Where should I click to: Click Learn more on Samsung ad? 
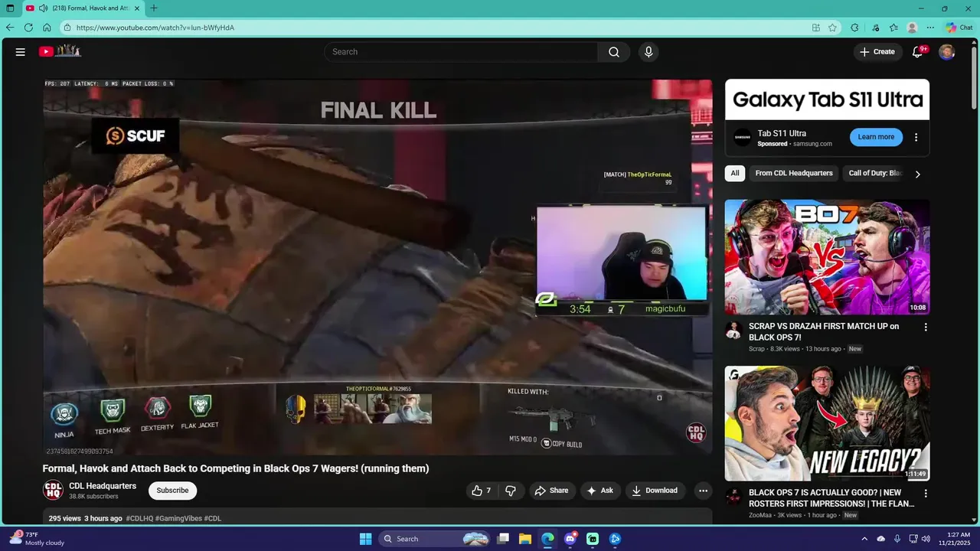(876, 137)
